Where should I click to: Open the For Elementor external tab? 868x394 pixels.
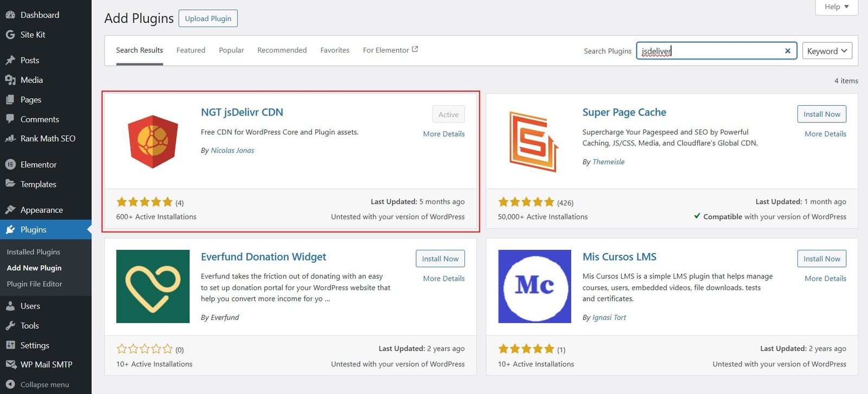[x=390, y=50]
